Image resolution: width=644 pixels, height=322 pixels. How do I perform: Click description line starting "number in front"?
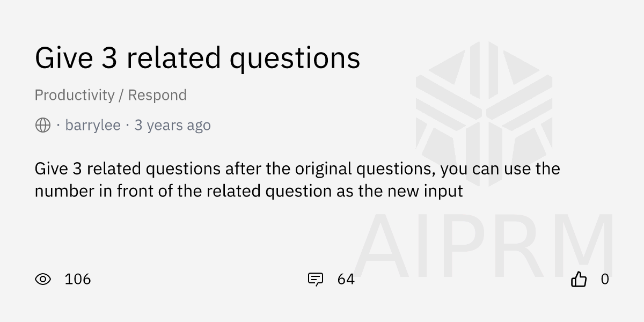click(x=248, y=191)
